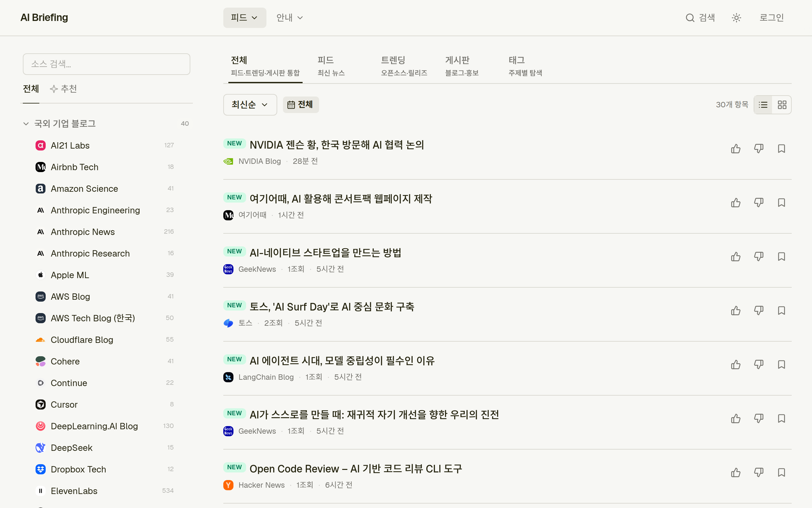The width and height of the screenshot is (812, 508).
Task: Like the AI 에이전트 시대 article
Action: [x=736, y=364]
